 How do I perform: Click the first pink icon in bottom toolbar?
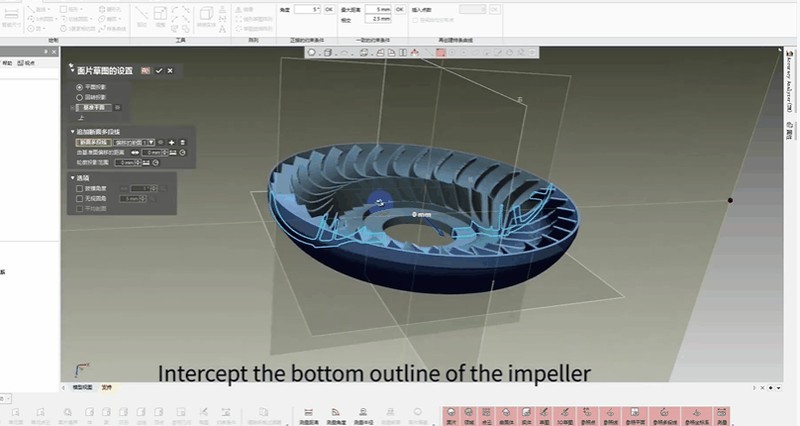point(452,413)
